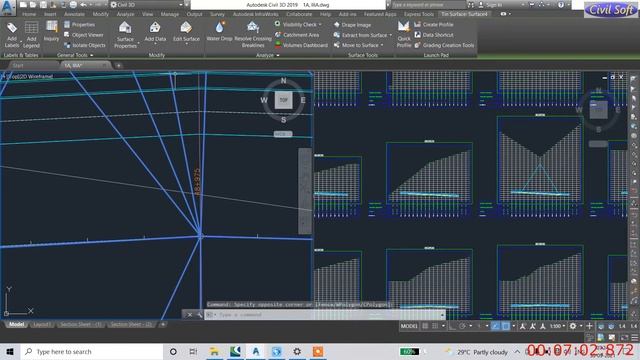
Task: Open the Move to Surface dropdown arrow
Action: 382,45
